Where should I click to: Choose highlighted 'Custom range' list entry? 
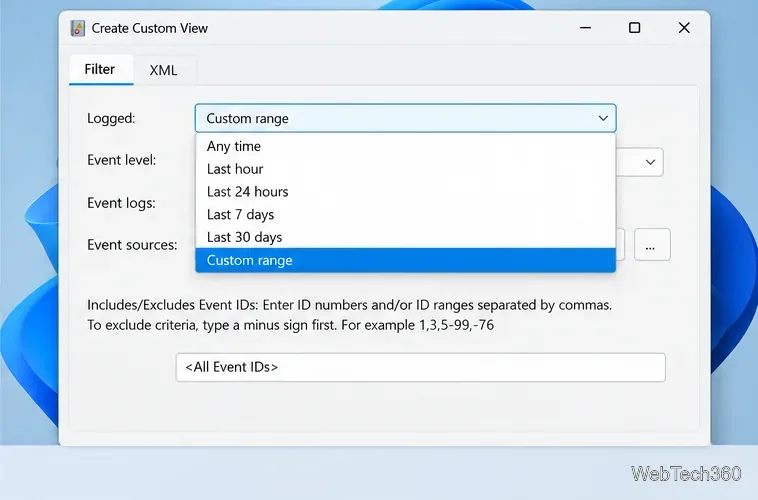coord(406,260)
